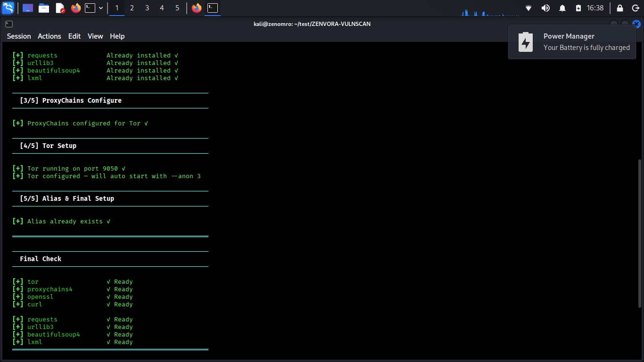
Task: Click the terminal window title text
Action: point(312,24)
